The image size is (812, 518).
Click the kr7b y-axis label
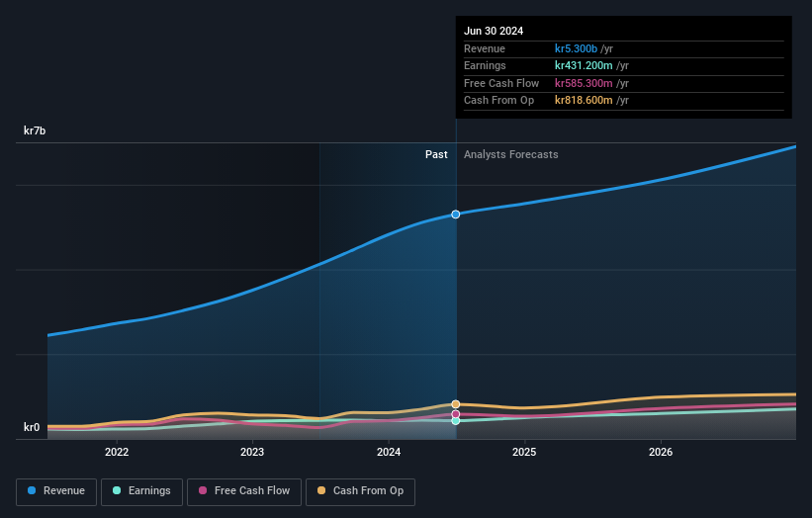(x=35, y=130)
